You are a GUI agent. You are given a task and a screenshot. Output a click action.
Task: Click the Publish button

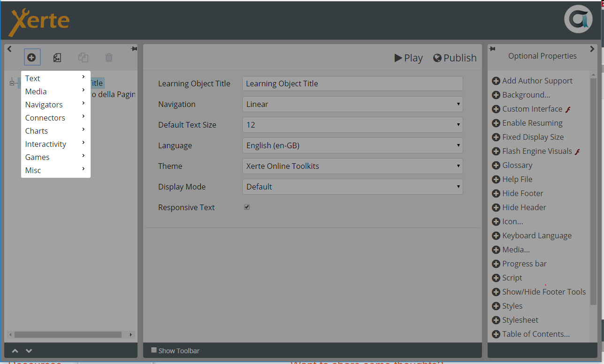coord(455,58)
